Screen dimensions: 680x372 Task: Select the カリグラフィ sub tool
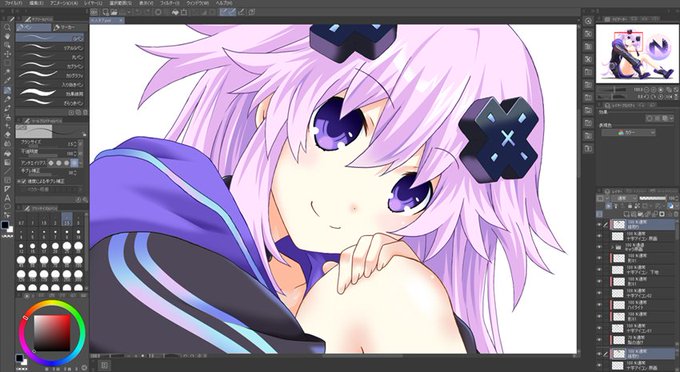(x=50, y=75)
